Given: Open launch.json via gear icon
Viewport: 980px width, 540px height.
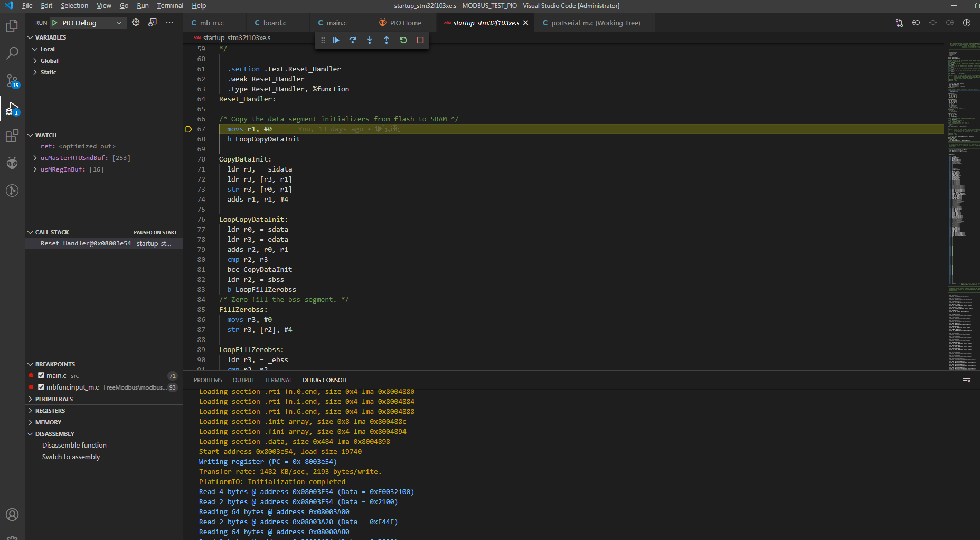Looking at the screenshot, I should click(x=136, y=22).
